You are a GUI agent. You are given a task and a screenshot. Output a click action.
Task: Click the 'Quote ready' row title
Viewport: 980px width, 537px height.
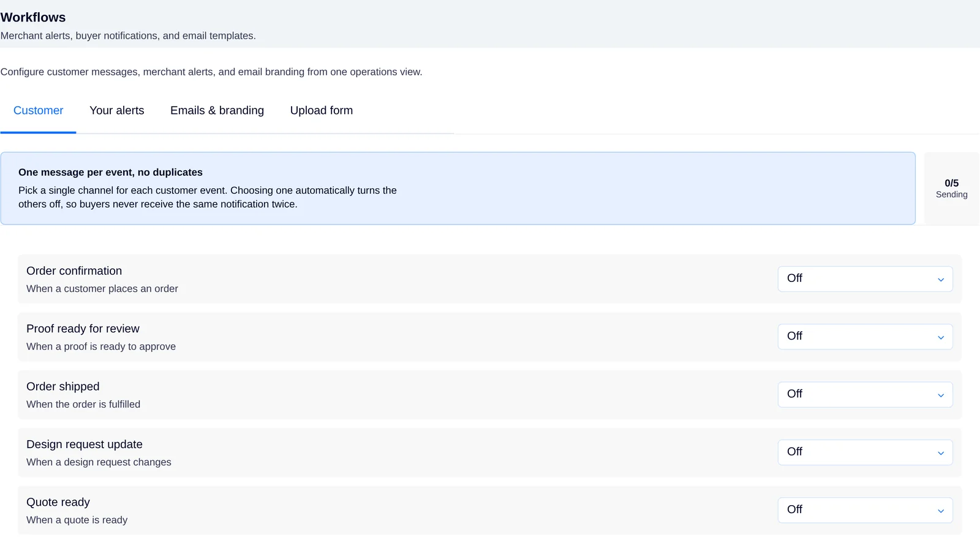point(58,502)
